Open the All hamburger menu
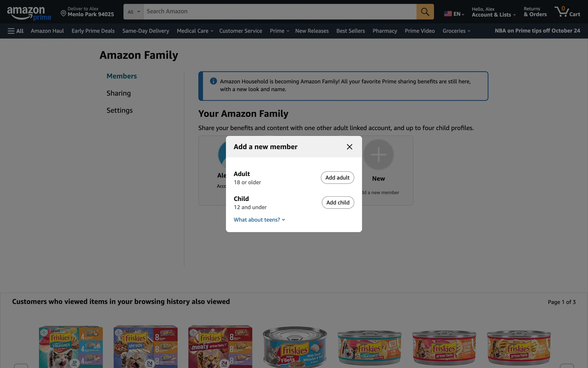Viewport: 588px width, 368px height. click(x=15, y=31)
